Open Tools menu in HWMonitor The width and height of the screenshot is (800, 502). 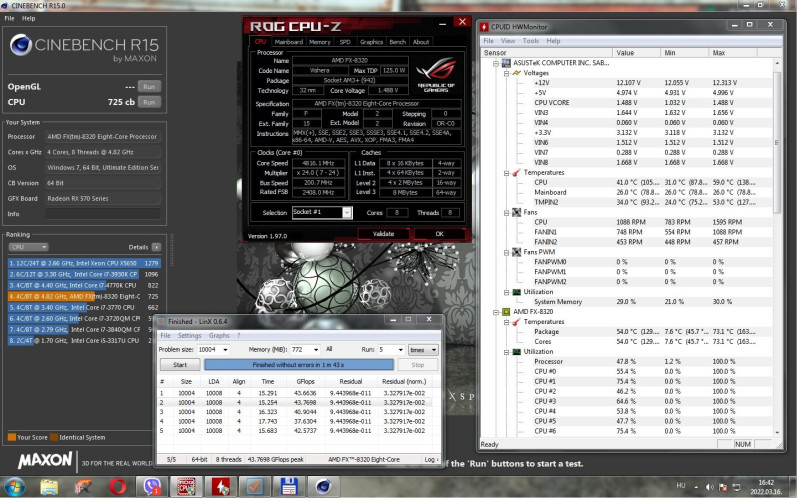pyautogui.click(x=530, y=41)
